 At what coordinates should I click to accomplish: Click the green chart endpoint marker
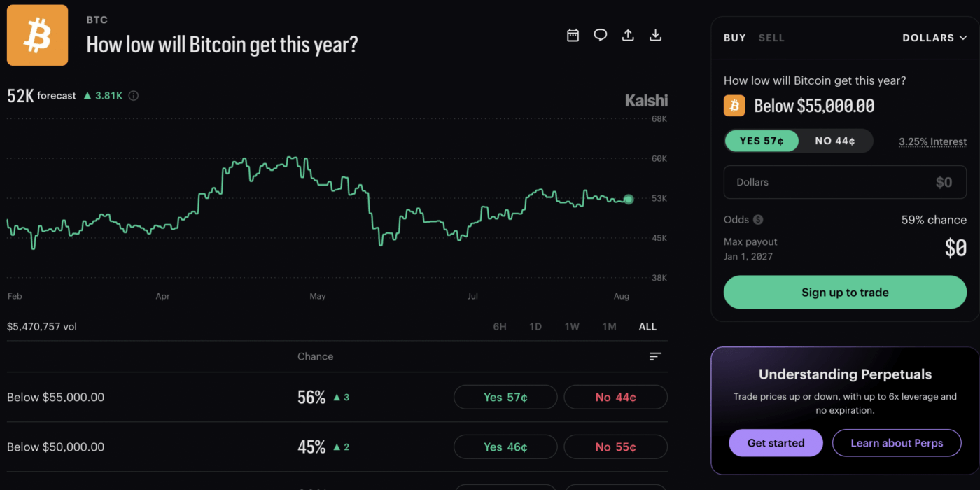tap(629, 199)
